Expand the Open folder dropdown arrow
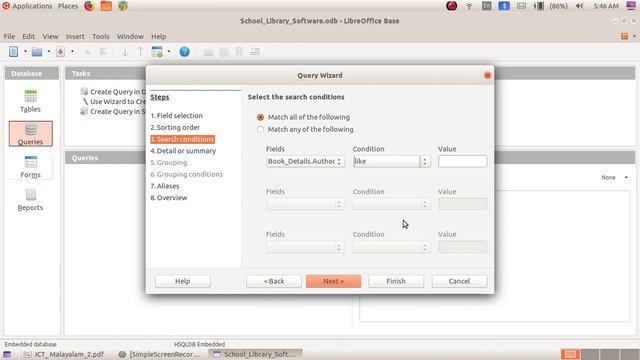 tap(49, 51)
